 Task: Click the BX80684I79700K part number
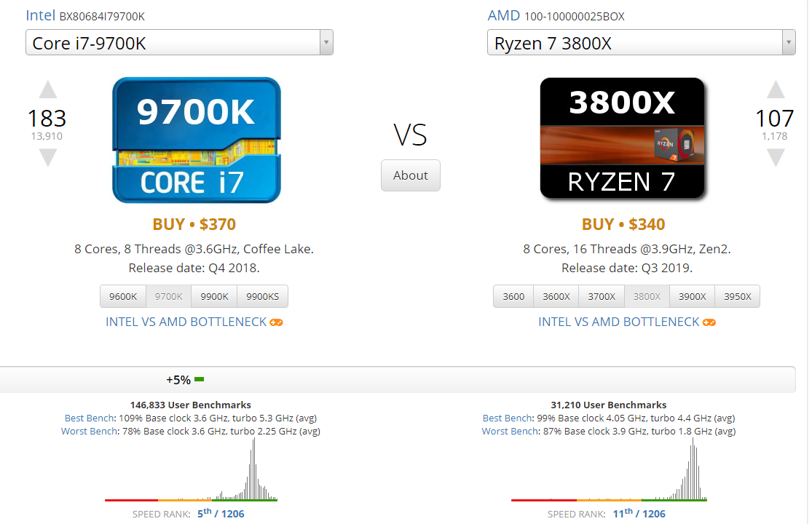[102, 17]
